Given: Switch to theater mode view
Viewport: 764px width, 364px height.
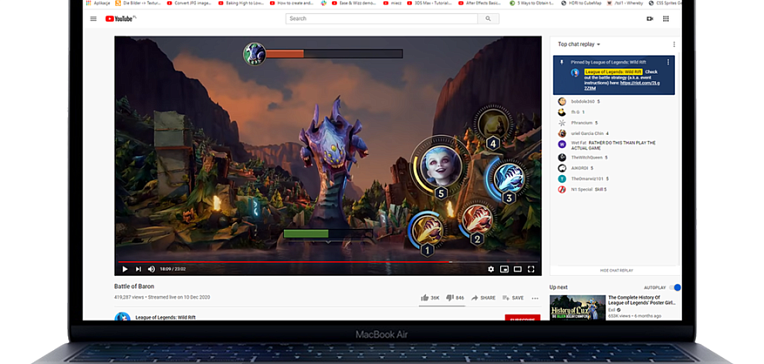Looking at the screenshot, I should coord(517,269).
